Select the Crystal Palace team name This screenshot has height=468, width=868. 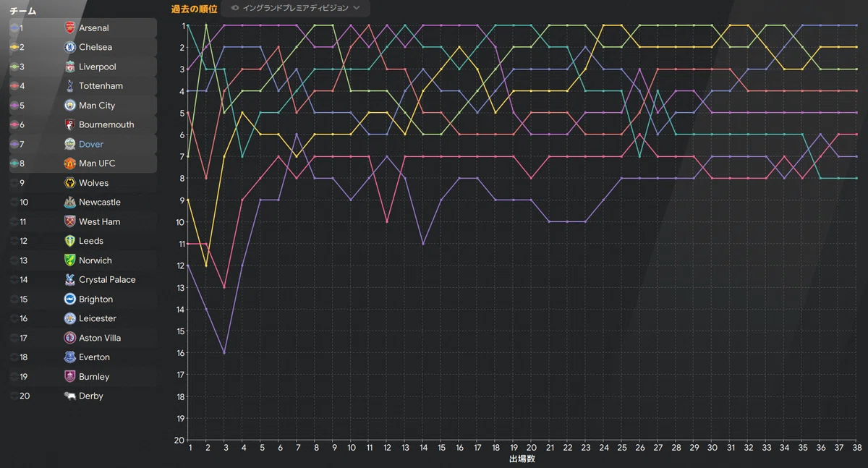[x=107, y=279]
